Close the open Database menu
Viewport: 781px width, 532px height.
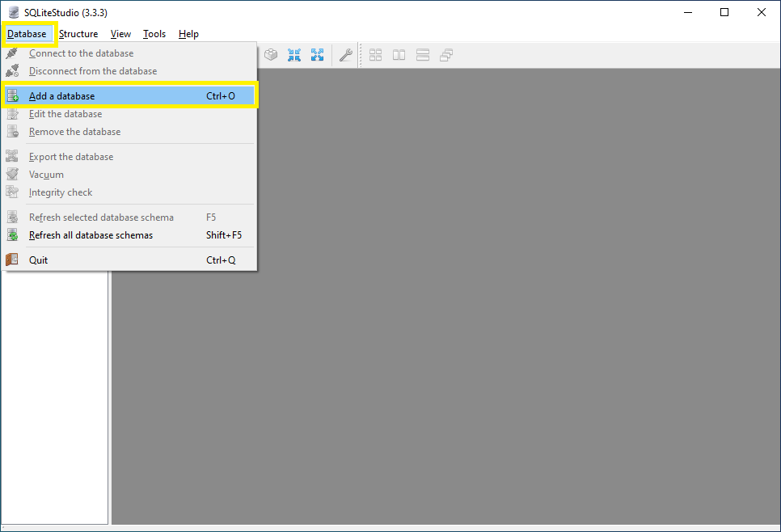[x=27, y=34]
